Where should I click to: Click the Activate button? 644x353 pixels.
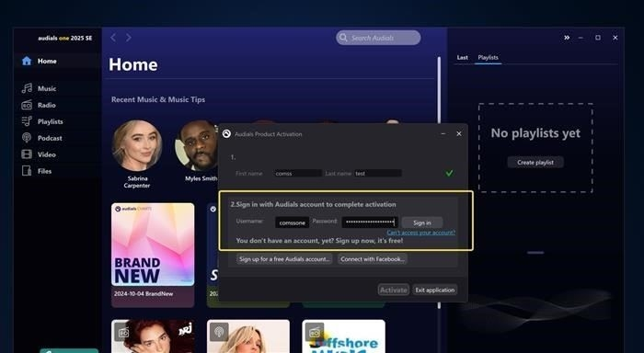pyautogui.click(x=394, y=290)
